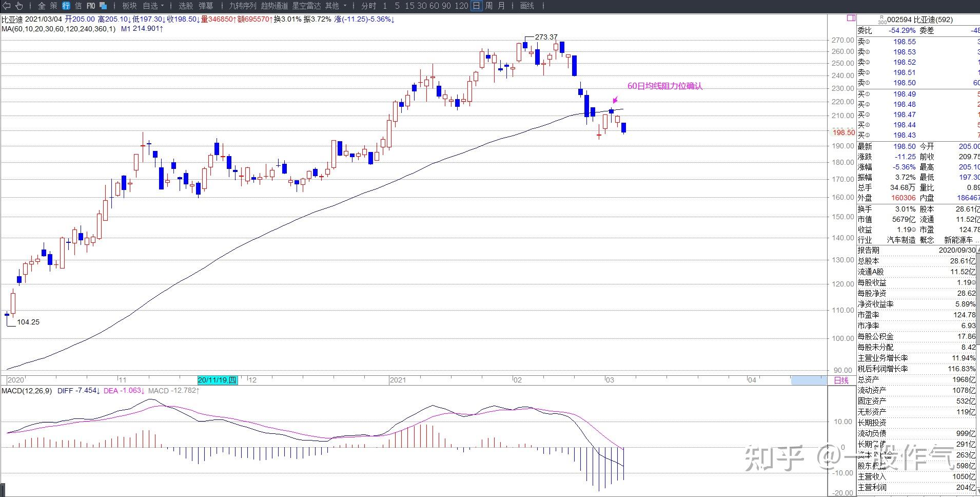Open the 全 overview toolbar icon

click(x=42, y=6)
